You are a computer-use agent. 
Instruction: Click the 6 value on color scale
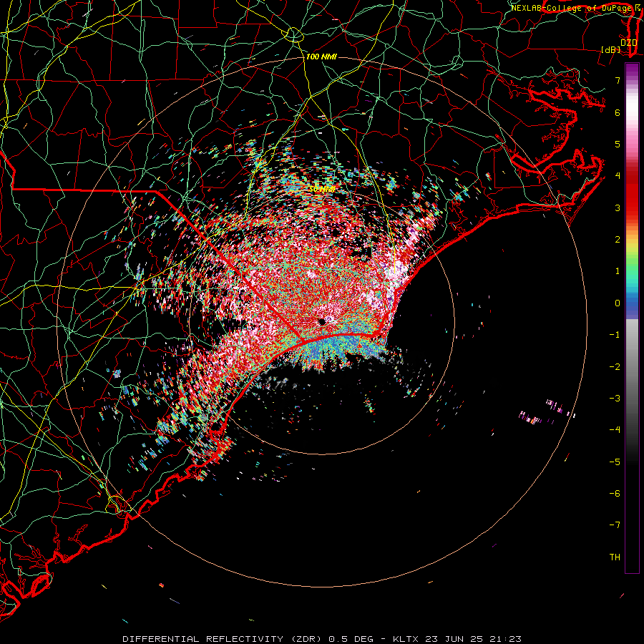(x=618, y=112)
